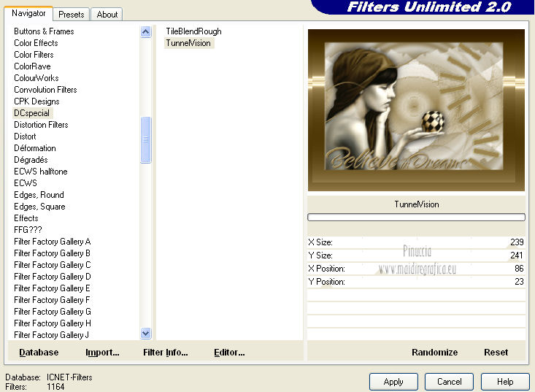Reset the filter parameters
This screenshot has height=392, width=535.
tap(496, 352)
